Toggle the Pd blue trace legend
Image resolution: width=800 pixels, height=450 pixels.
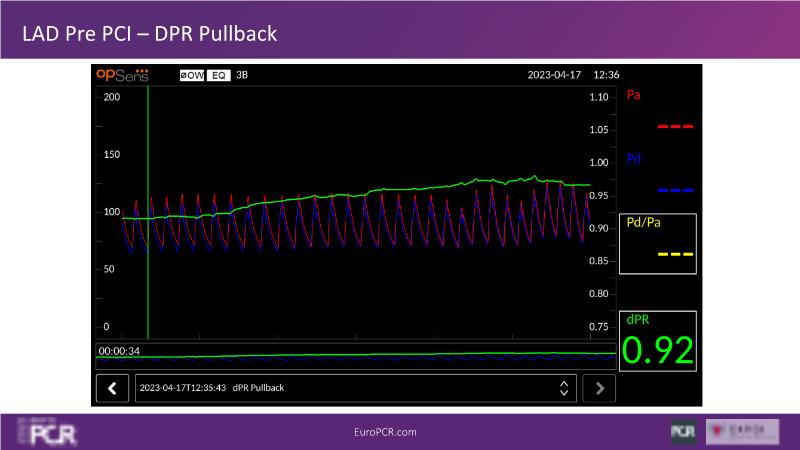(x=659, y=173)
